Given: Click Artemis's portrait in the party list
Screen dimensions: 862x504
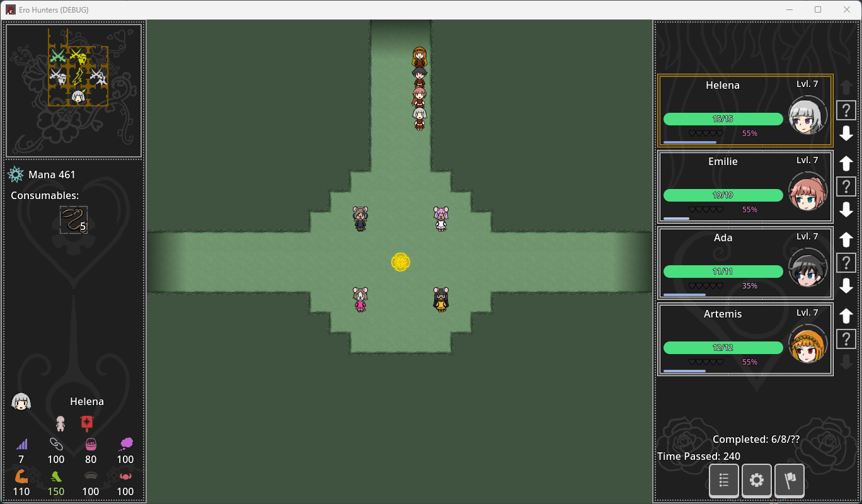Looking at the screenshot, I should 808,344.
